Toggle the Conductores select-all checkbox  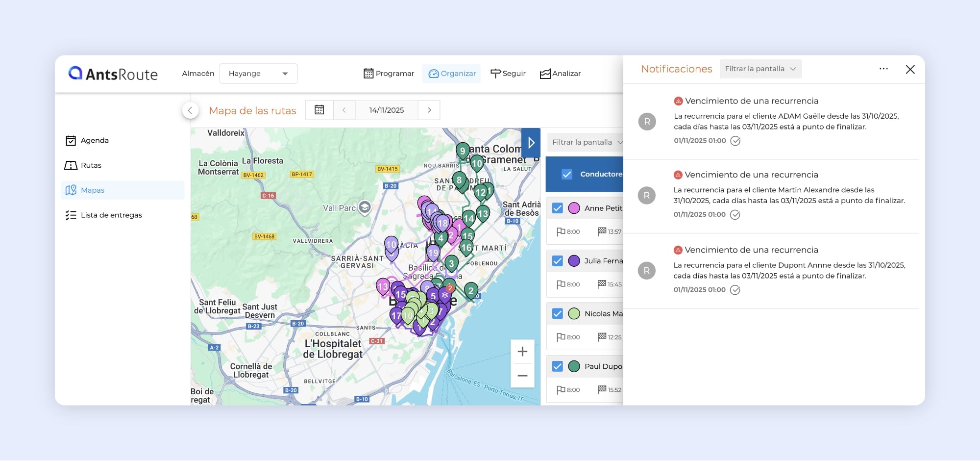click(566, 174)
